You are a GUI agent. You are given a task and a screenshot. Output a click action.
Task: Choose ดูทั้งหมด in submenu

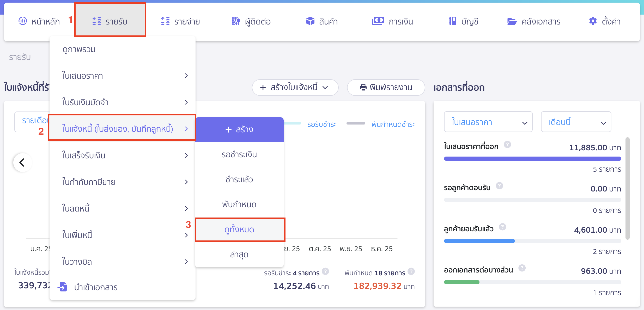coord(239,230)
